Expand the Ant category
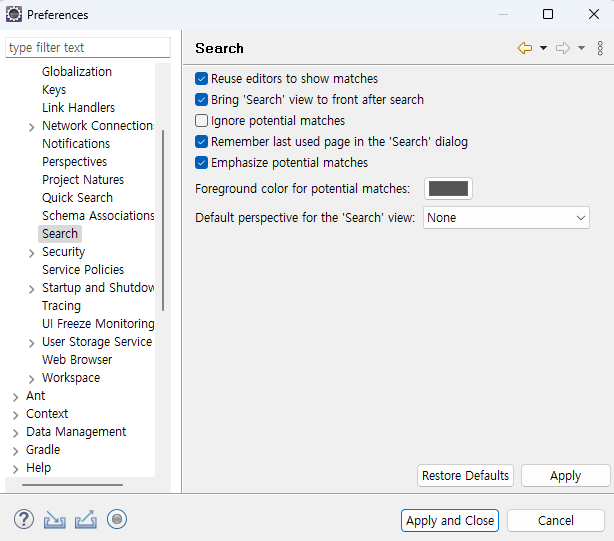The width and height of the screenshot is (614, 541). pyautogui.click(x=15, y=397)
